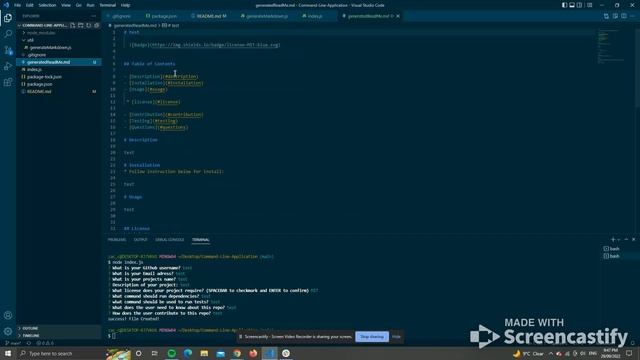Open the new terminal launch profile dropdown
Image resolution: width=640 pixels, height=360 pixels.
(x=618, y=240)
